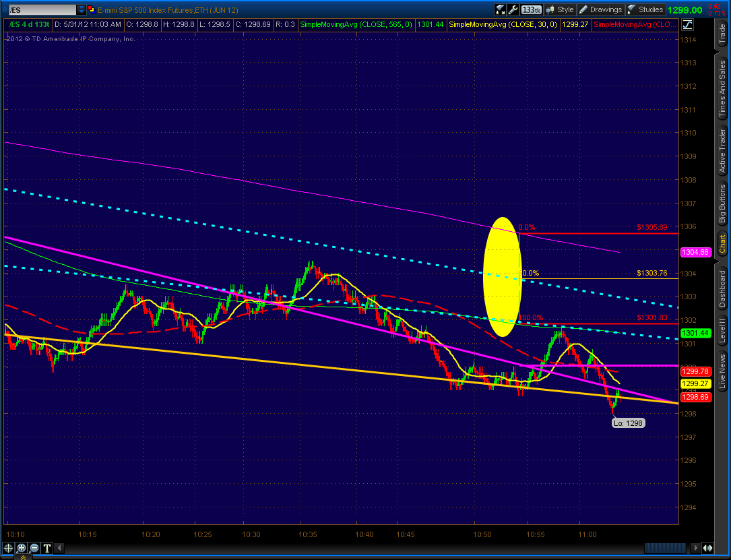This screenshot has width=731, height=560.
Task: Click the SimpleMovingAvg (CLOSE, 30, 0) label
Action: (x=503, y=24)
